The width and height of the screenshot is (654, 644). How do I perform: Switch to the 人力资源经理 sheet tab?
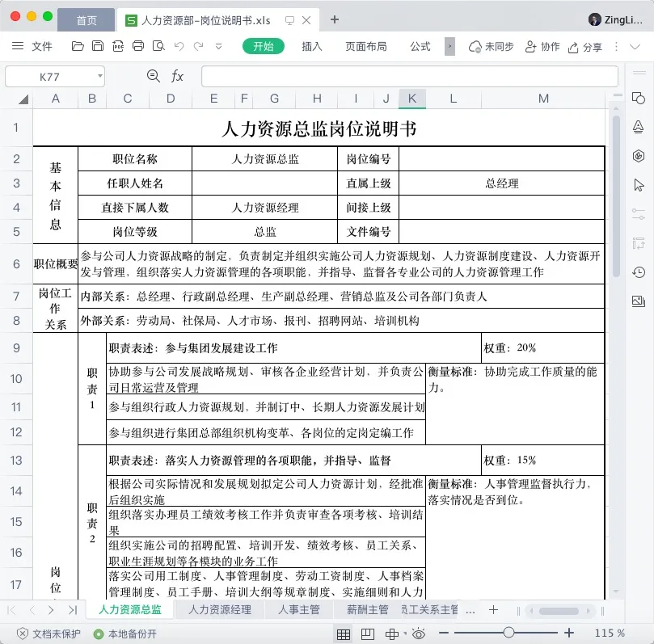tap(220, 610)
